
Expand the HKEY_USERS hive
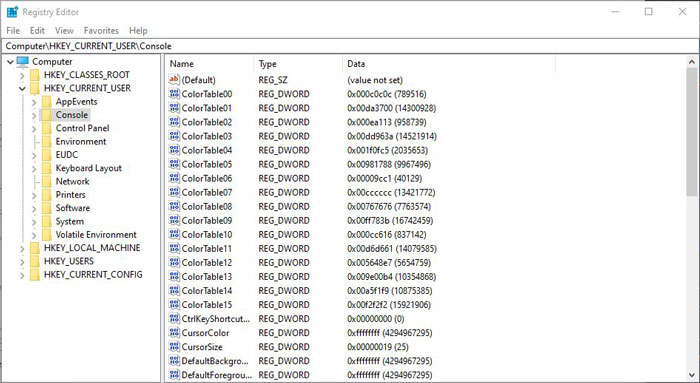click(x=22, y=262)
